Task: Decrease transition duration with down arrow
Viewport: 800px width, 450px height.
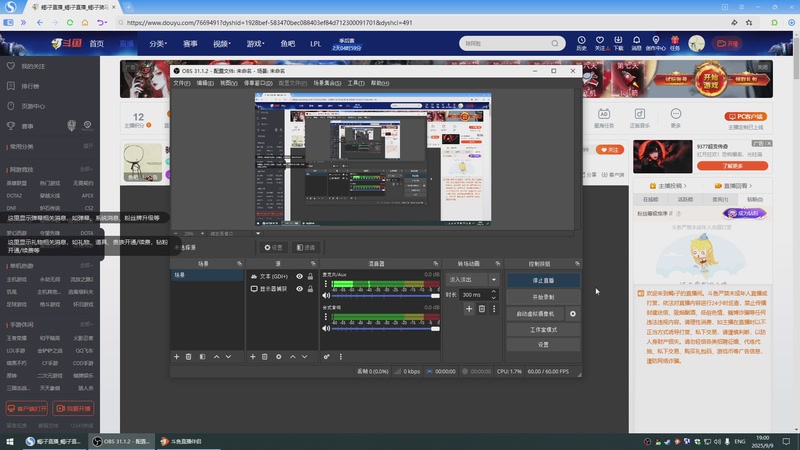Action: pos(493,297)
